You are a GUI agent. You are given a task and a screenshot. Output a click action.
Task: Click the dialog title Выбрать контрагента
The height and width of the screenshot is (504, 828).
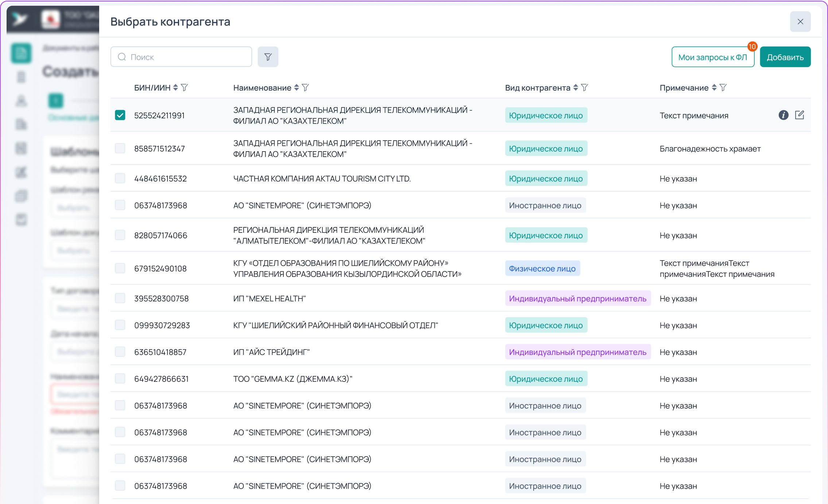tap(170, 22)
